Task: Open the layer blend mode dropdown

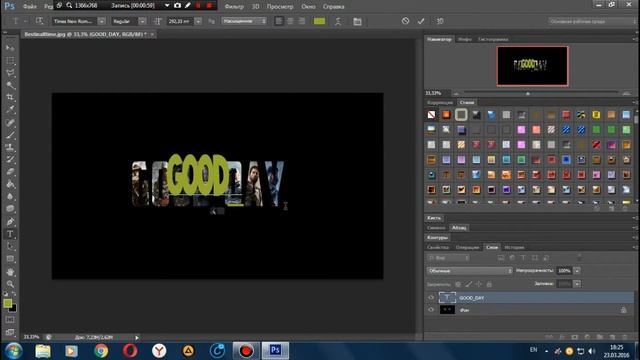Action: click(469, 271)
